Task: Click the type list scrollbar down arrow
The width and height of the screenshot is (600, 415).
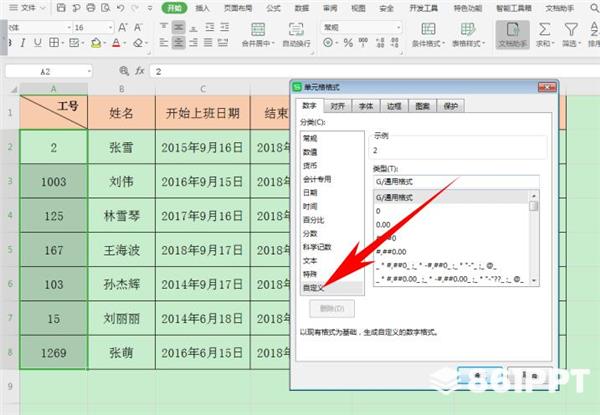Action: tap(534, 280)
